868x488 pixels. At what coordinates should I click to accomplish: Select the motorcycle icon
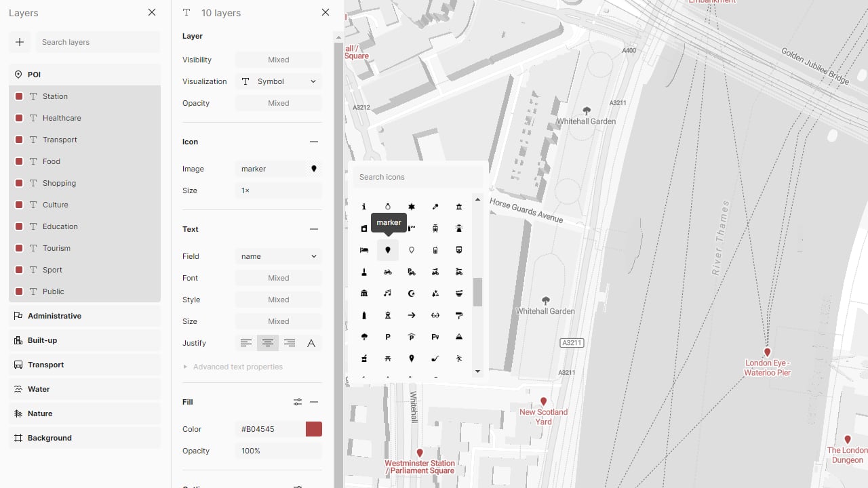(x=388, y=272)
